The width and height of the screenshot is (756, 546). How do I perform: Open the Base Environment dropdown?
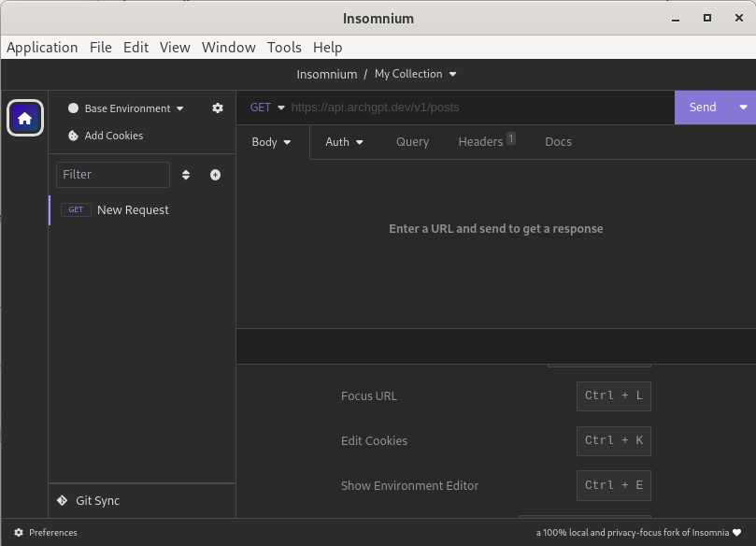point(126,108)
